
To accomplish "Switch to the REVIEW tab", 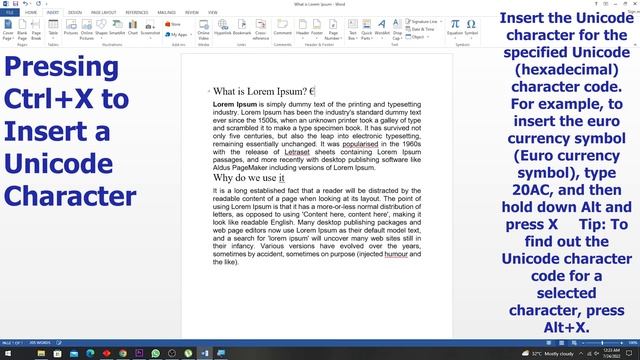I will [x=192, y=13].
